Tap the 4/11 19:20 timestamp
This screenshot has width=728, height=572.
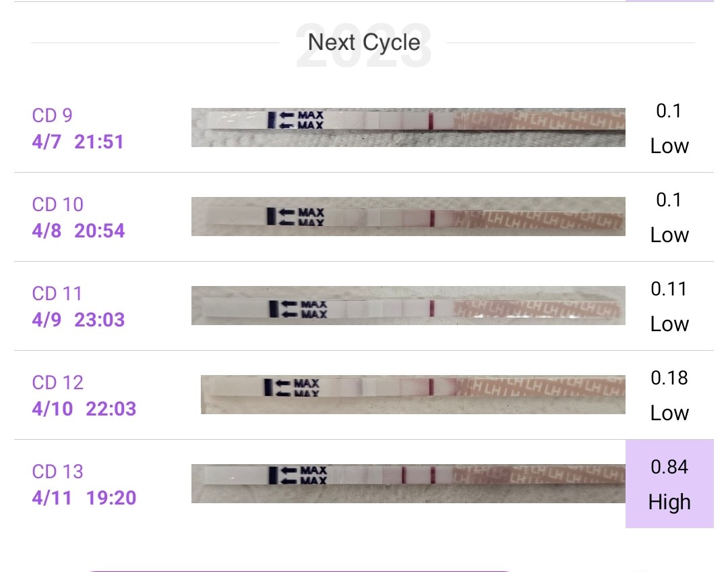(x=84, y=498)
